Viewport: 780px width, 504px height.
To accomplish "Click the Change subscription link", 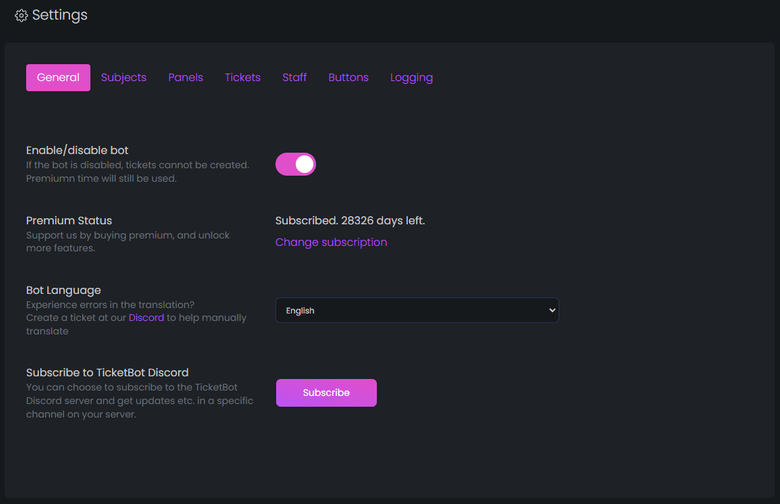I will point(331,242).
